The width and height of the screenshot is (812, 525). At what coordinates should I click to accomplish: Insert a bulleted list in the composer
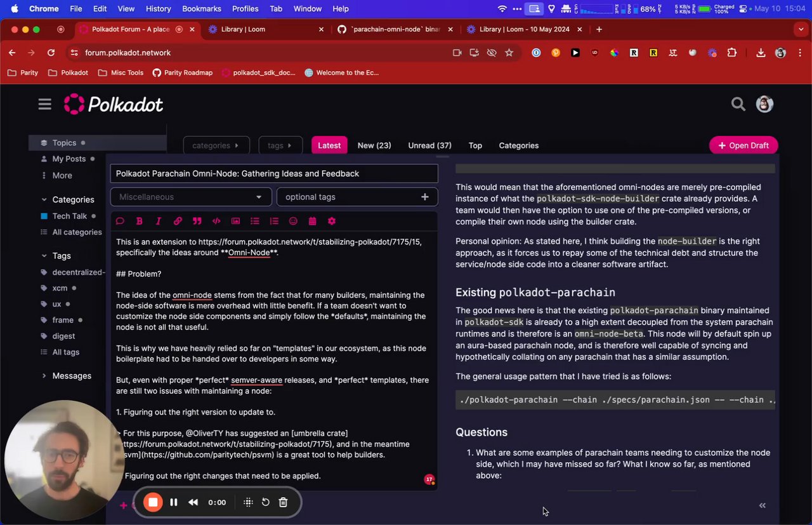click(x=254, y=221)
